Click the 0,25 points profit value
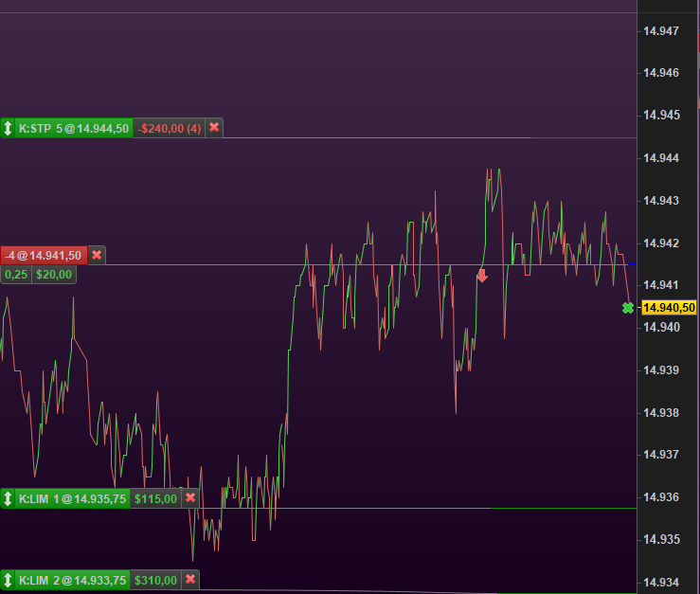700x594 pixels. (16, 274)
